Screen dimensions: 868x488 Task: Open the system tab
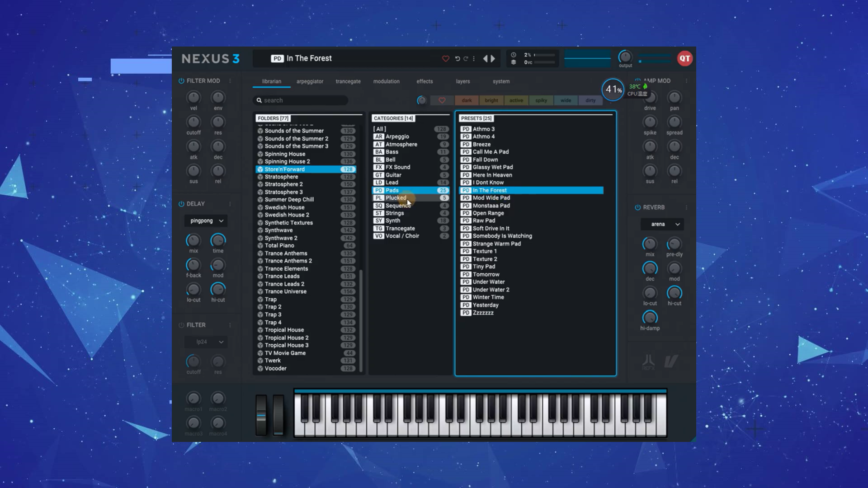(501, 81)
